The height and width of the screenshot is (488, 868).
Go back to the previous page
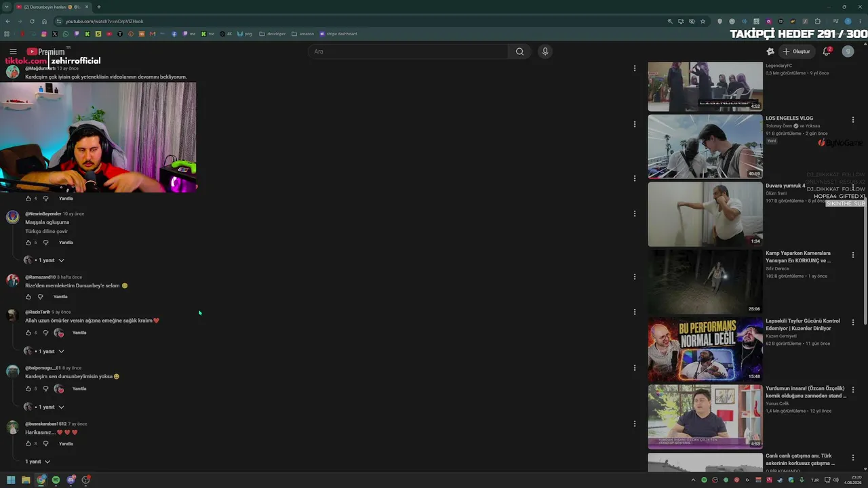[x=7, y=21]
